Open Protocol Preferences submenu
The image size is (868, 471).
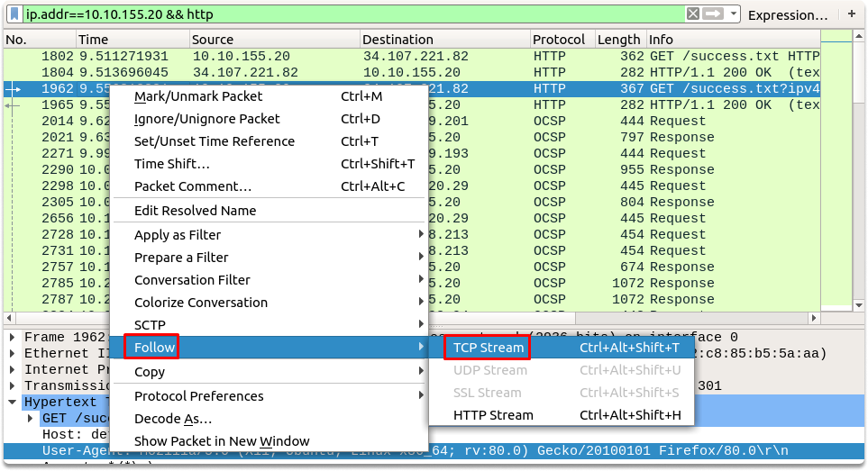[269, 396]
